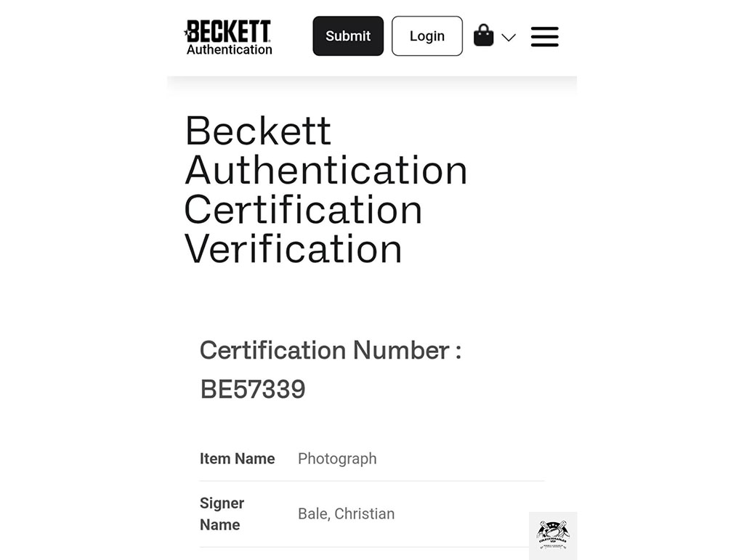This screenshot has height=560, width=744.
Task: Click the word 'Beckett' in the large heading
Action: click(x=258, y=131)
